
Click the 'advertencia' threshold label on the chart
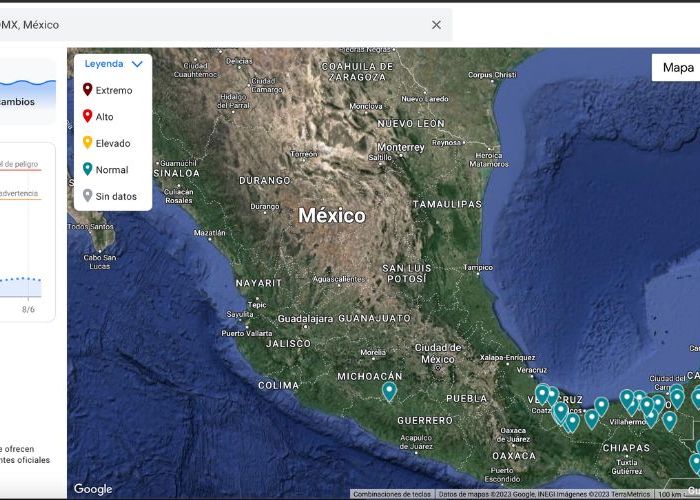[19, 193]
